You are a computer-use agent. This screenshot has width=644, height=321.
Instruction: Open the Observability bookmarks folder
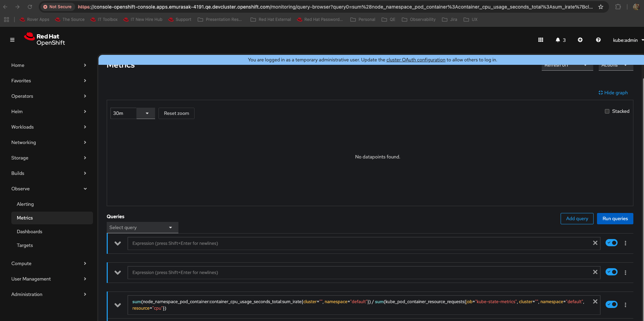point(419,20)
